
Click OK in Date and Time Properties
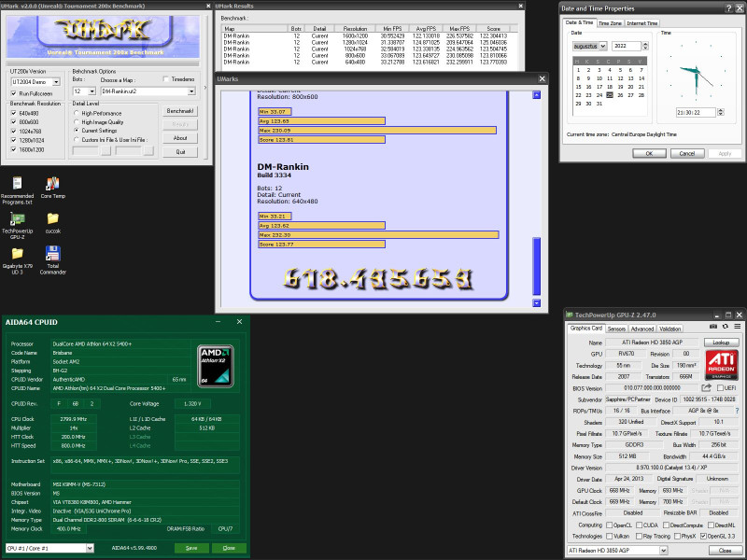pyautogui.click(x=649, y=153)
